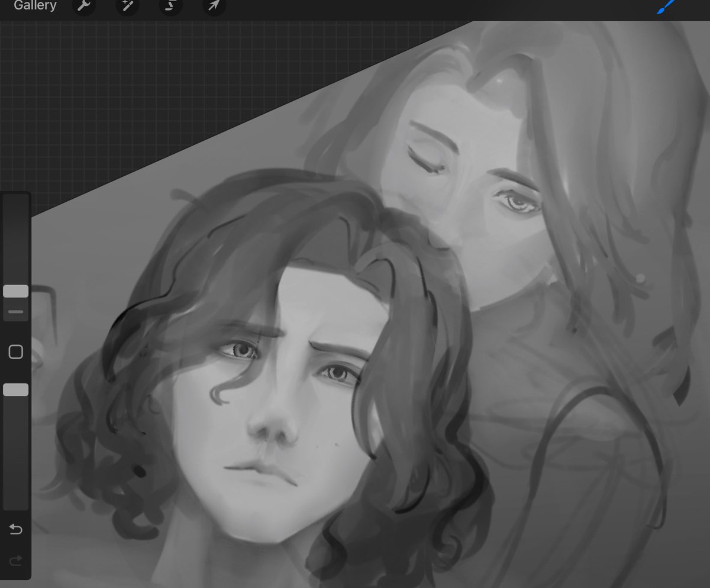Redo the last undone stroke
The height and width of the screenshot is (588, 710).
pos(16,560)
